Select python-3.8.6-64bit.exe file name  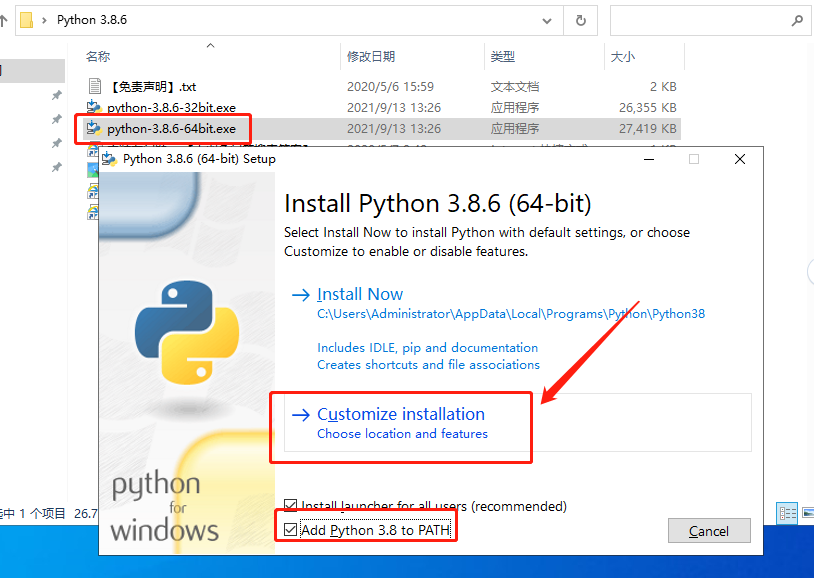(x=171, y=129)
